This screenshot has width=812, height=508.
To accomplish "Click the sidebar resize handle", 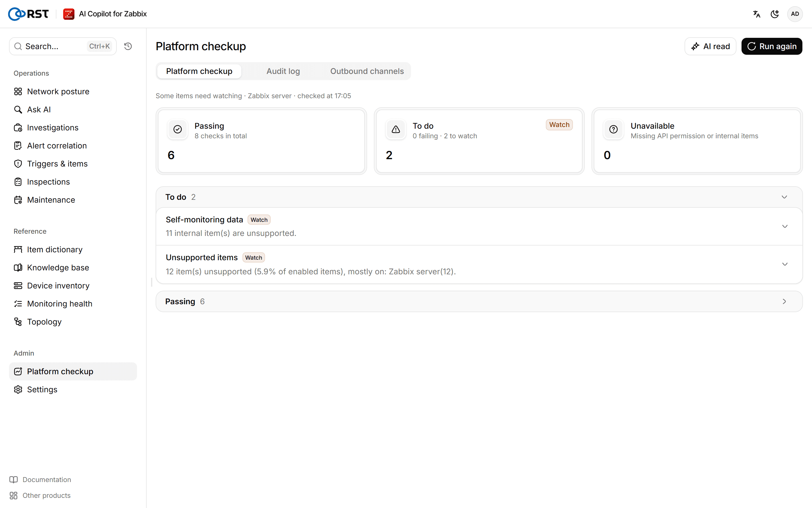I will (152, 282).
